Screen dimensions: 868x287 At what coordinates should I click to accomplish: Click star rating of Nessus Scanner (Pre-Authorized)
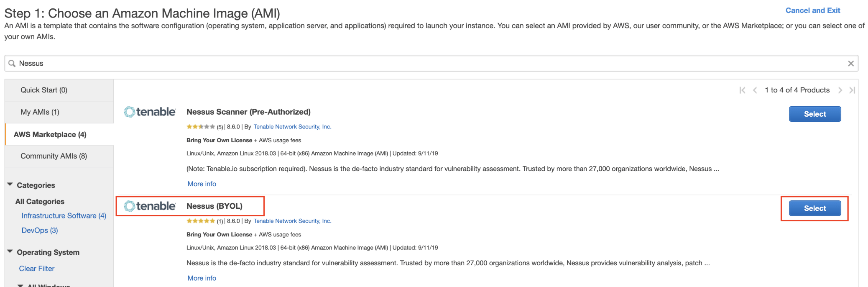(201, 127)
